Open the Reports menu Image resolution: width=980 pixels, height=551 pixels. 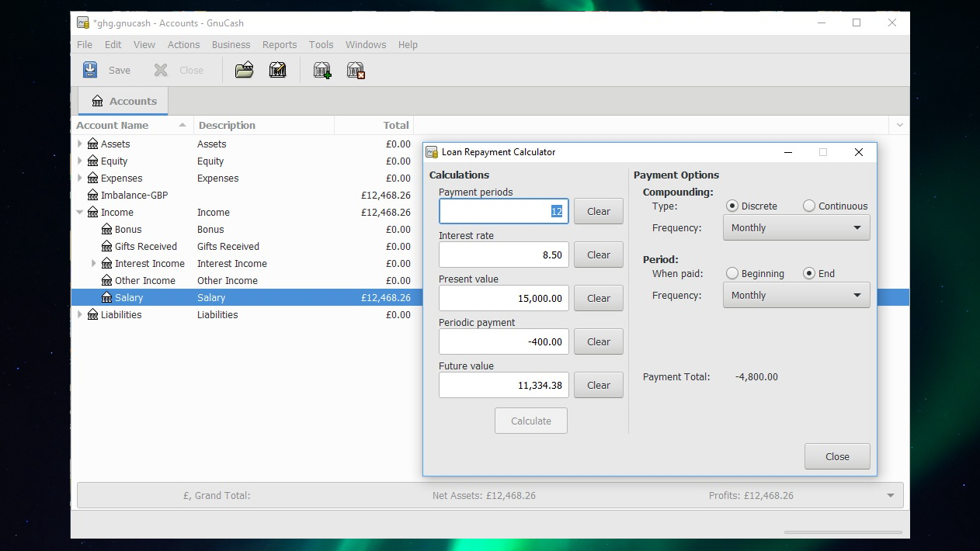coord(280,44)
